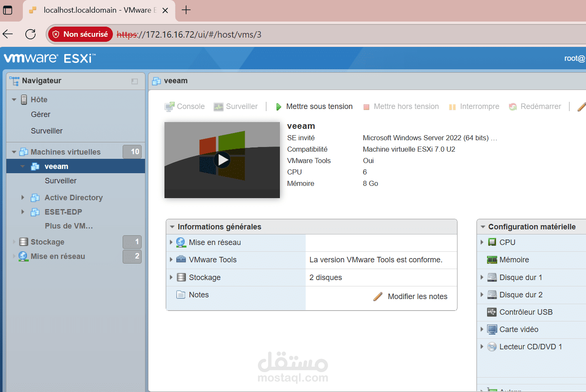Click the Surveiller toolbar button
This screenshot has height=392, width=586.
pos(235,106)
